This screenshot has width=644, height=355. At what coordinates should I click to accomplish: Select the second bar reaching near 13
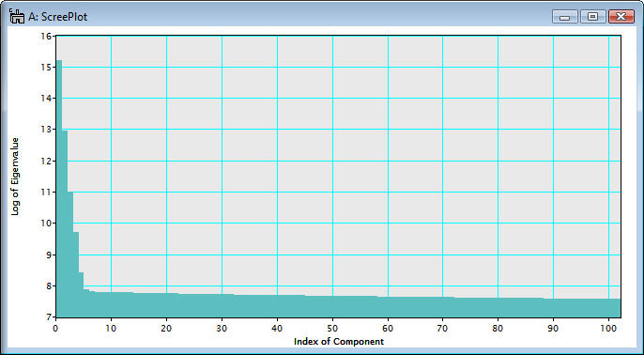65,224
